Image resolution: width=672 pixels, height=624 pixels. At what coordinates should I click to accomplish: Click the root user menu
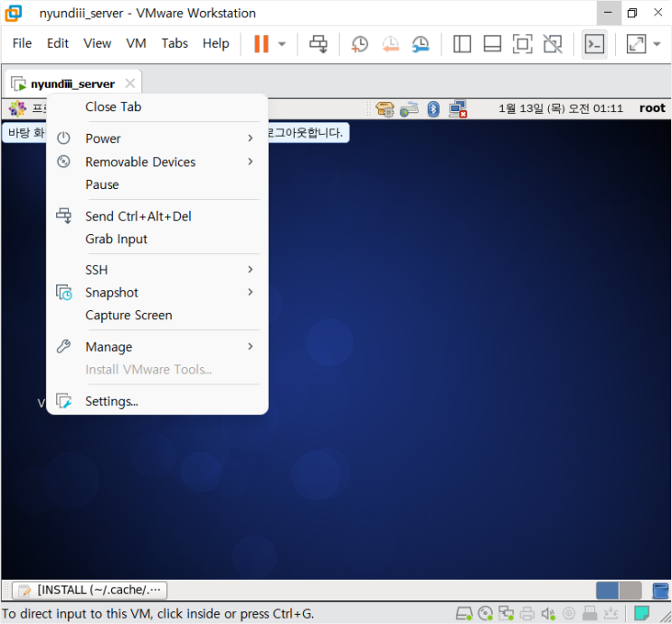(x=652, y=108)
